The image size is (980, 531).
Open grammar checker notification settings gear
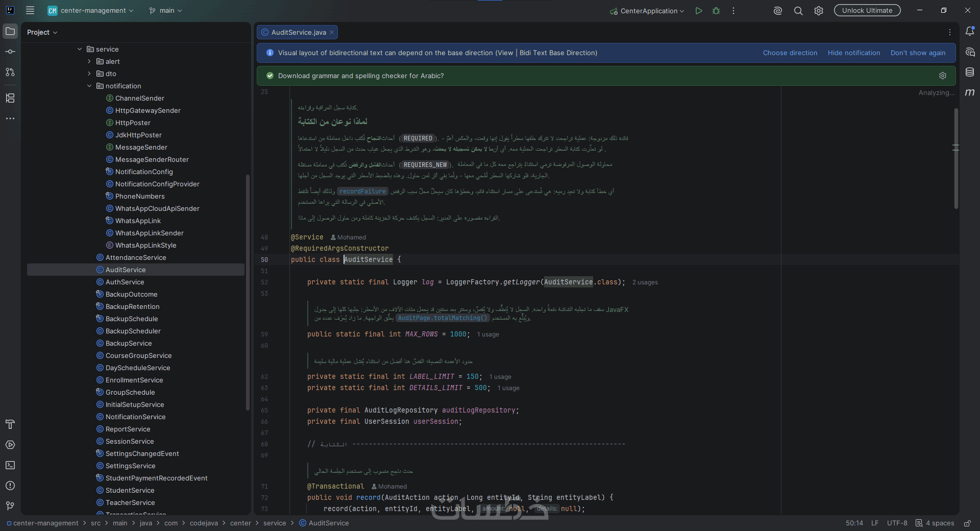943,76
